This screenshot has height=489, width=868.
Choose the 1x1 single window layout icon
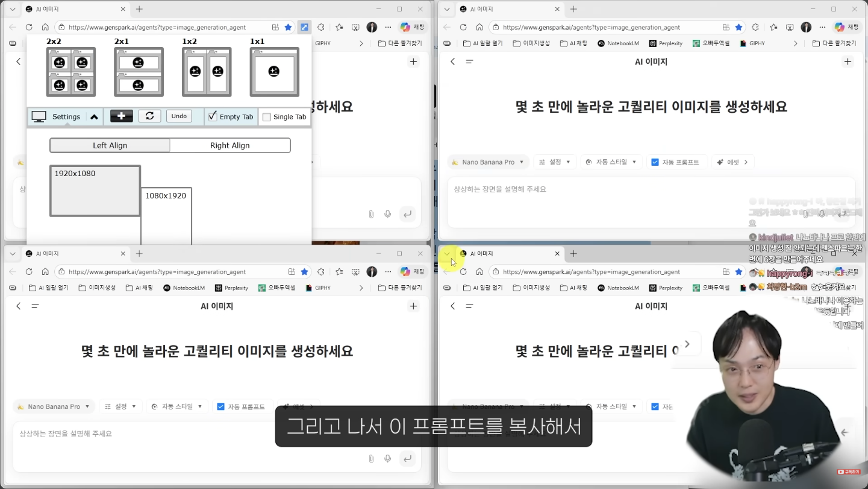pos(275,72)
